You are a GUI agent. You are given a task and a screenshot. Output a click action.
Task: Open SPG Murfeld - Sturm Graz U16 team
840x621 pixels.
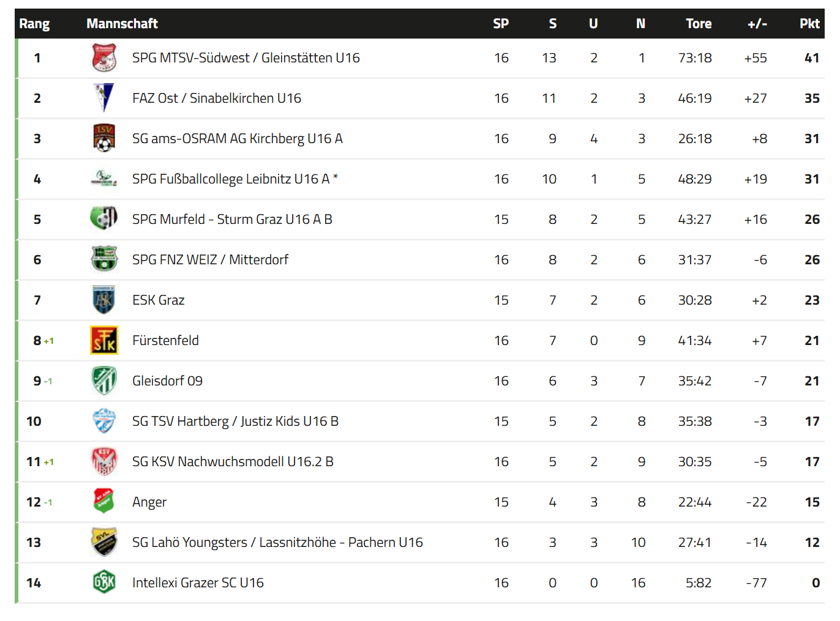point(232,219)
